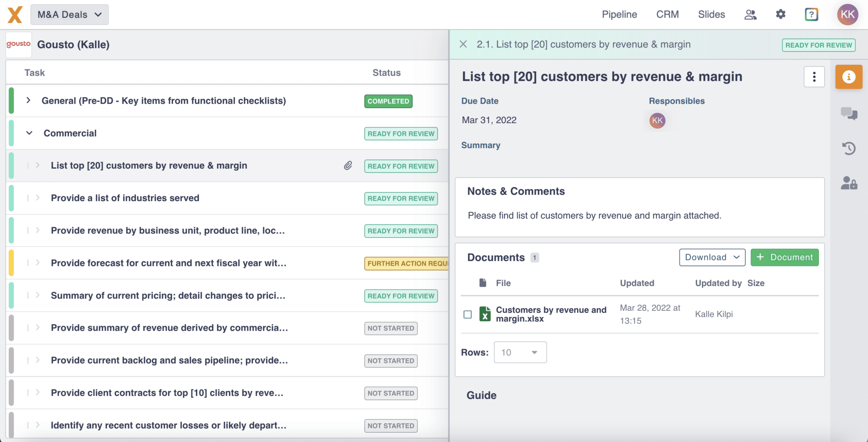The image size is (868, 442).
Task: Click NOT STARTED status of Provide client contracts
Action: click(391, 393)
